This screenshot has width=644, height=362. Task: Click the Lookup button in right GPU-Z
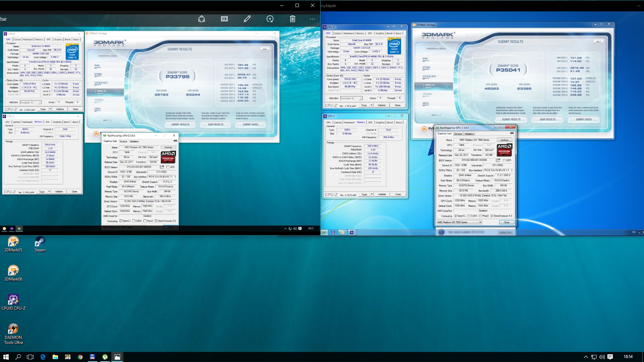(x=504, y=140)
